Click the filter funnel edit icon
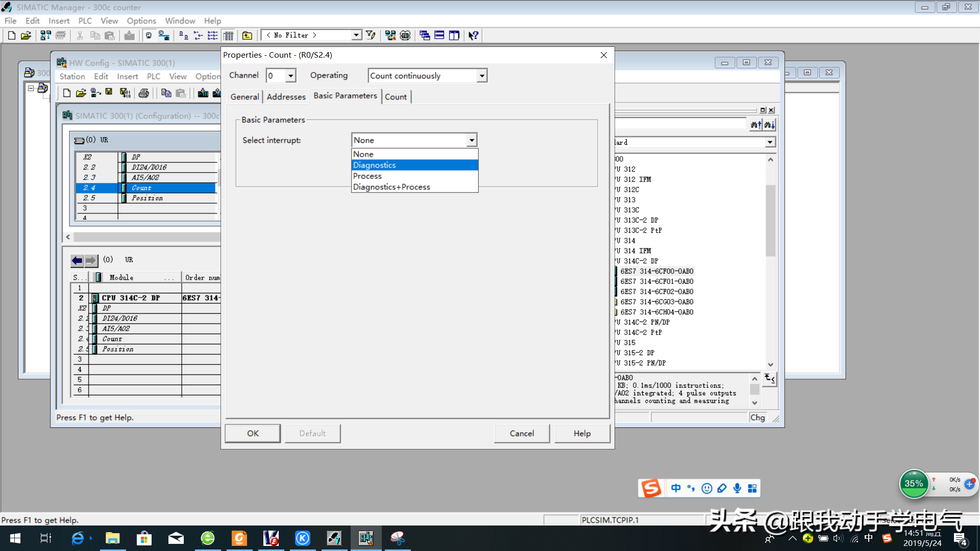The height and width of the screenshot is (551, 980). 371,35
